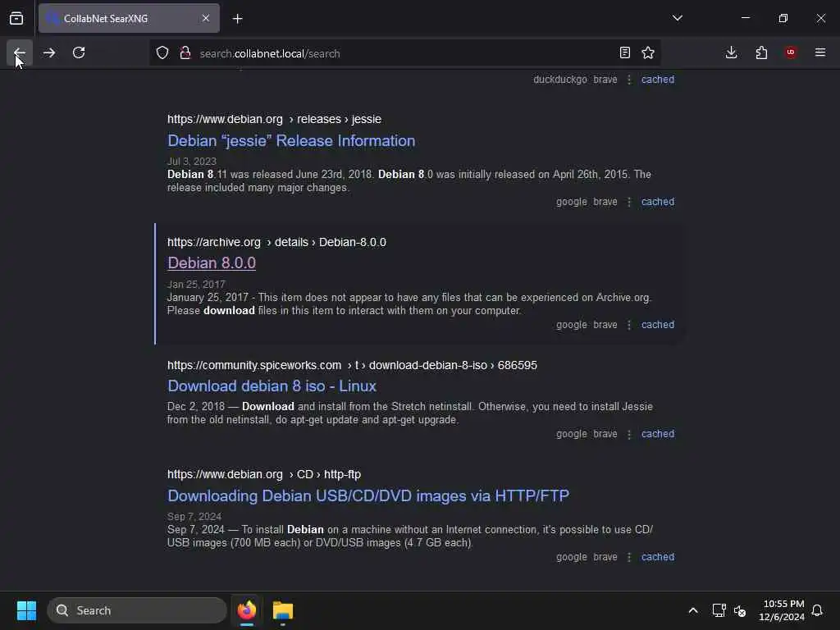The height and width of the screenshot is (630, 840).
Task: Click the https://www.debian.org releases jessie URL
Action: [x=274, y=119]
